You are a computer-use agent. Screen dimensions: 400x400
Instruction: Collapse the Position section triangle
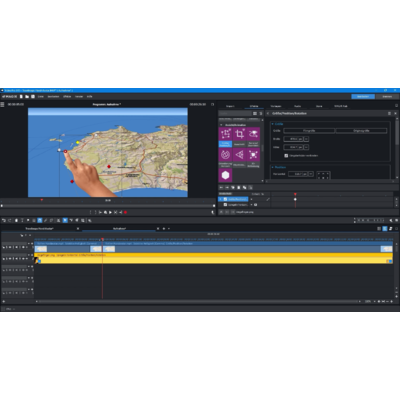273,167
